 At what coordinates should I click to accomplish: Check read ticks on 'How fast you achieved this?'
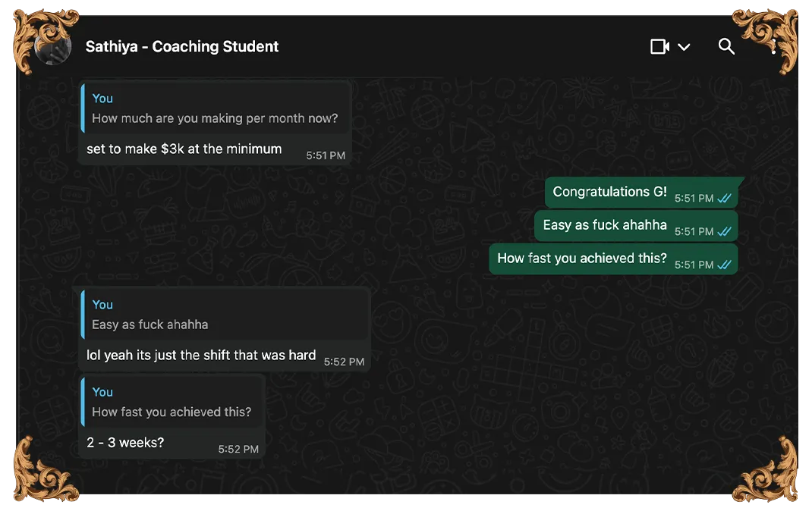[725, 265]
